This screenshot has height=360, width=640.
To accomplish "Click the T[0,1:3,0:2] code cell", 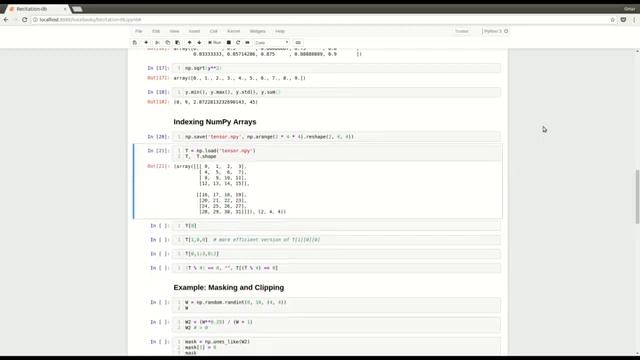I will coord(336,254).
